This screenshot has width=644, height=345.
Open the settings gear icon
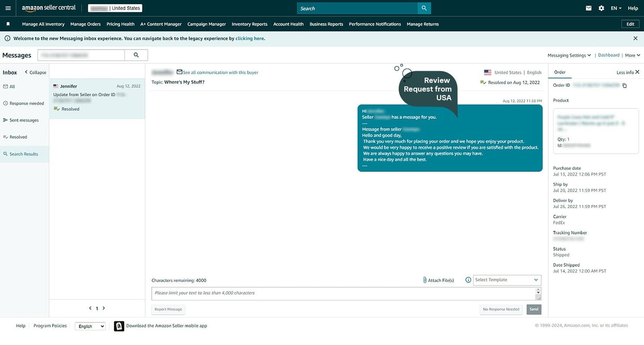601,8
